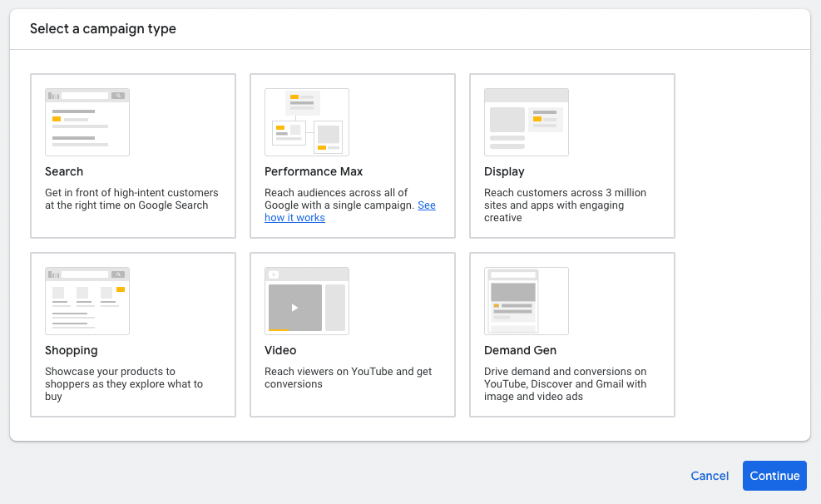Continue to the next step

pos(774,476)
